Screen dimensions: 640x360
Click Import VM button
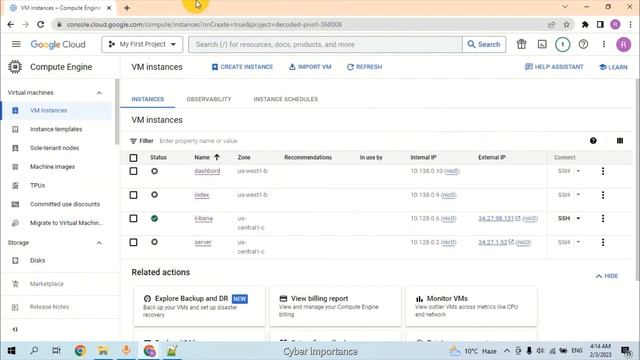pyautogui.click(x=310, y=67)
